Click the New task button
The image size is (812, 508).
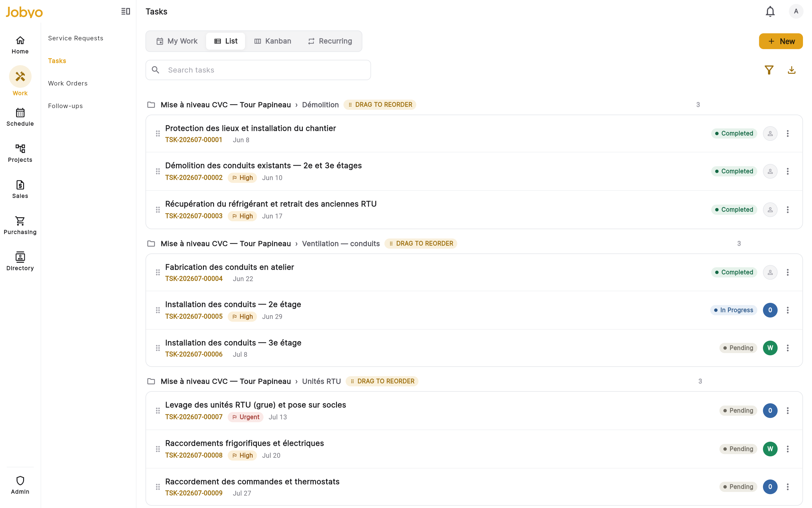[781, 41]
